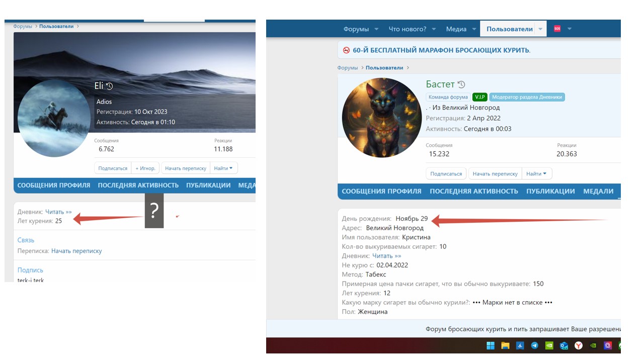644x362 pixels.
Task: Click the dark NVIDIA icon in the taskbar
Action: pos(594,345)
